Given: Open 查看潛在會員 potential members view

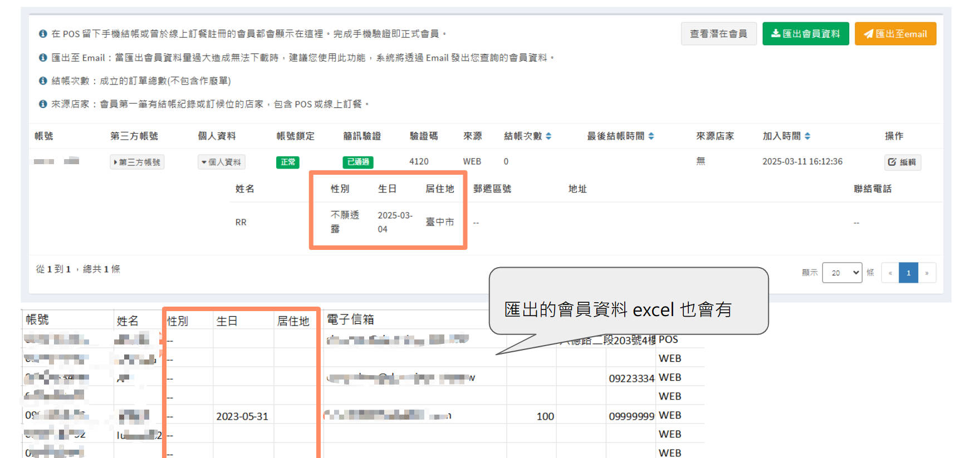Looking at the screenshot, I should click(718, 34).
